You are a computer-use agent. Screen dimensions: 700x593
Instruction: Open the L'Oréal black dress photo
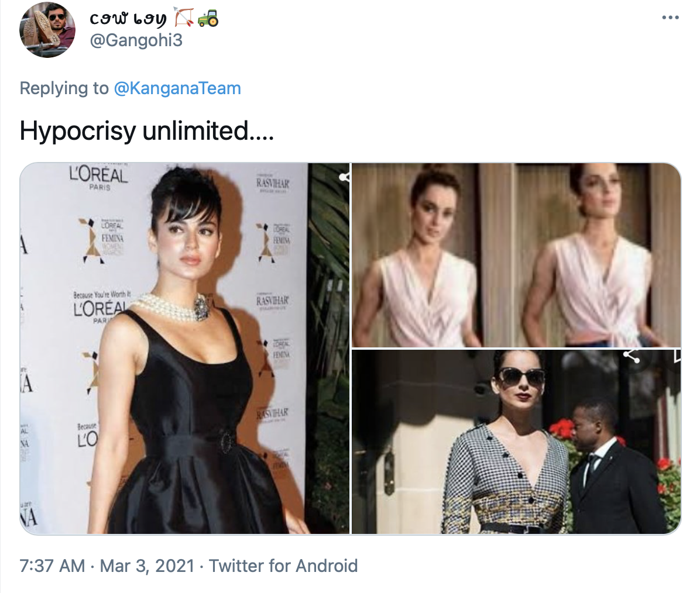tap(185, 349)
